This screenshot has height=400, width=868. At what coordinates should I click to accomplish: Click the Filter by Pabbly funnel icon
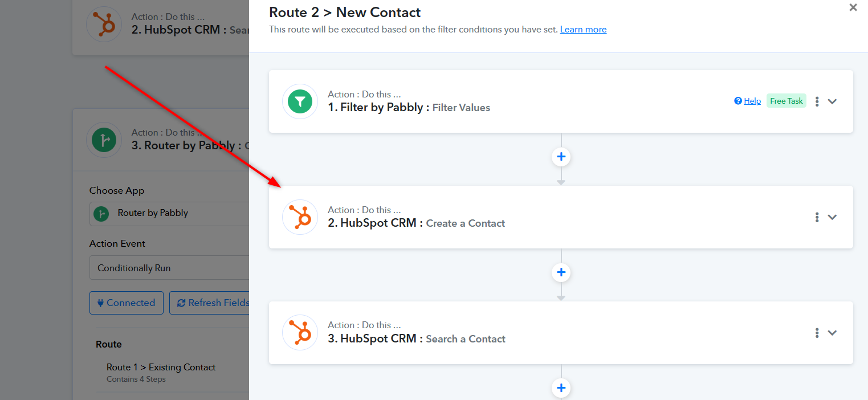tap(300, 101)
